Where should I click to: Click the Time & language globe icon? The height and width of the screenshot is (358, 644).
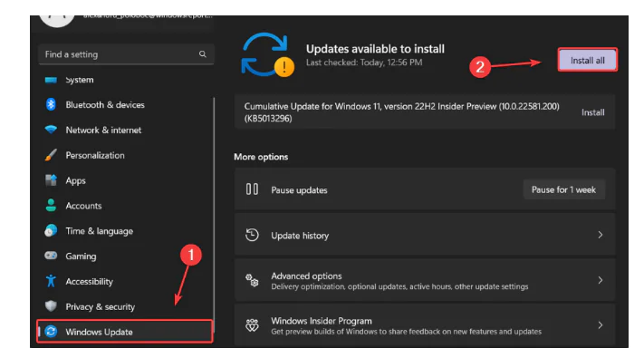tap(51, 230)
